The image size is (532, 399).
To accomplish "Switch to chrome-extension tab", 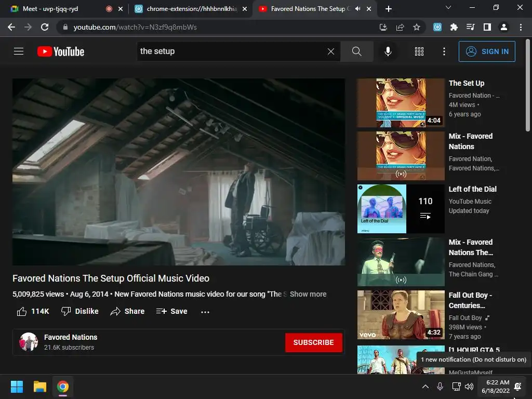I will coord(191,9).
